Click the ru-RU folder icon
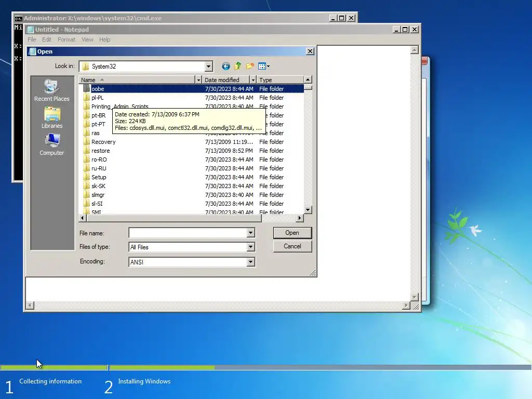Image resolution: width=532 pixels, height=399 pixels. pyautogui.click(x=87, y=168)
